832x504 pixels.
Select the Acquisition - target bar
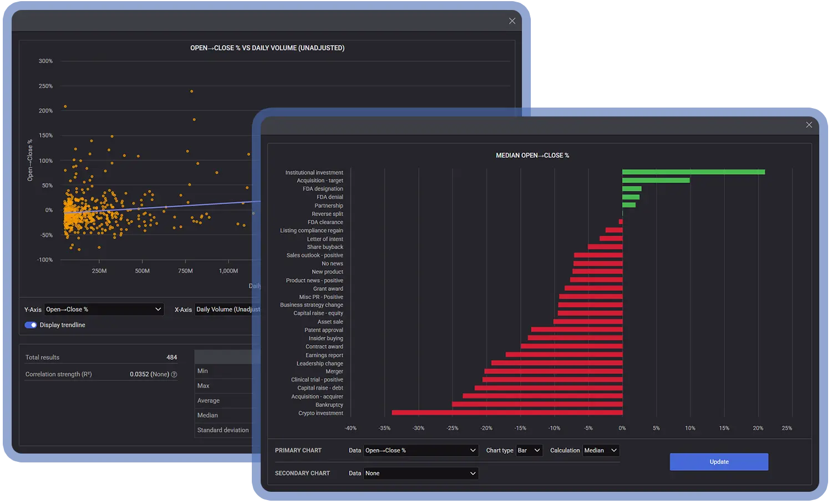point(656,180)
